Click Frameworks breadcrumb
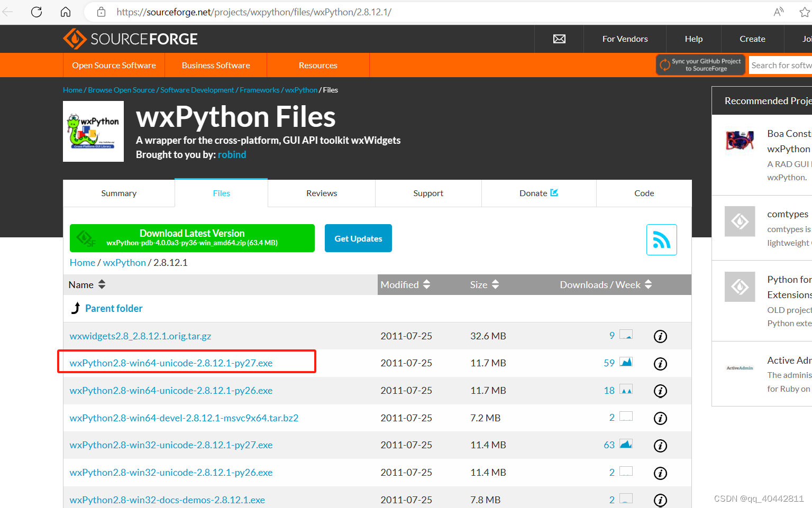The height and width of the screenshot is (508, 812). [259, 90]
